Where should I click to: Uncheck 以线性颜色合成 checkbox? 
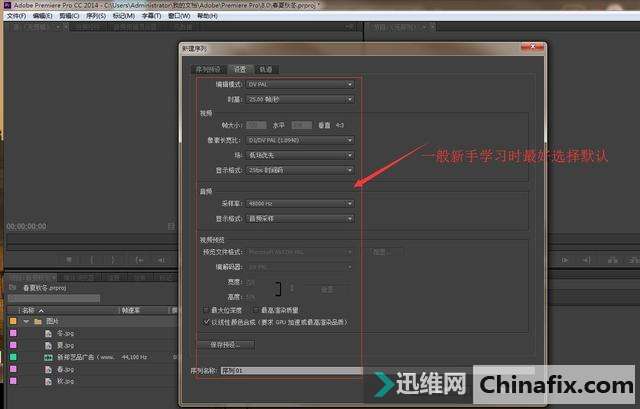pyautogui.click(x=205, y=321)
